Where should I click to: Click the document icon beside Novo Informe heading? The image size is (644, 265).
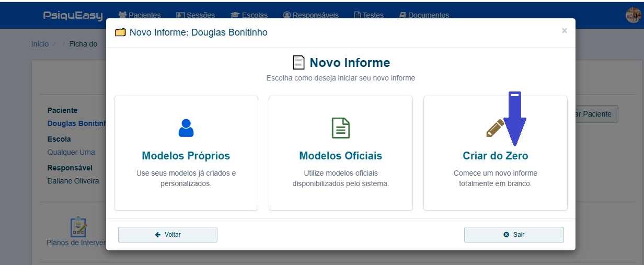coord(298,63)
